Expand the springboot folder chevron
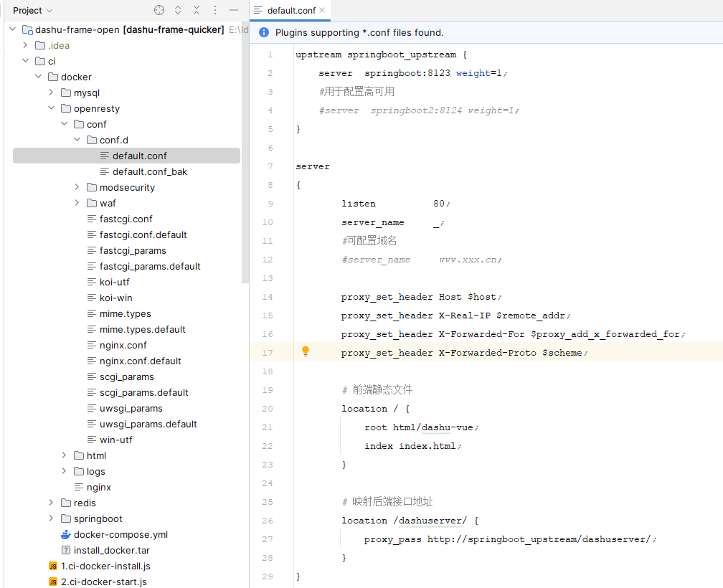 [51, 518]
